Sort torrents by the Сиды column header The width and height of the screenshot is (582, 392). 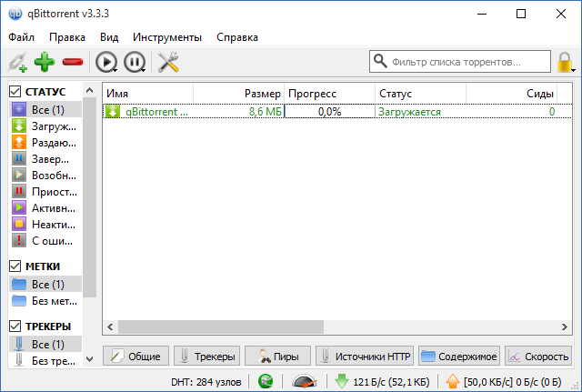coord(511,94)
